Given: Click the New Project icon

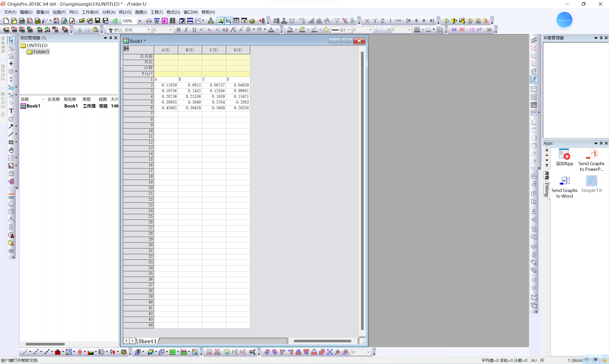Looking at the screenshot, I should [6, 21].
